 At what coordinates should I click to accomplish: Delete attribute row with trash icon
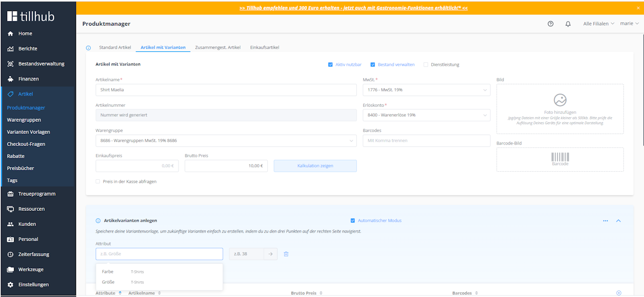[286, 254]
